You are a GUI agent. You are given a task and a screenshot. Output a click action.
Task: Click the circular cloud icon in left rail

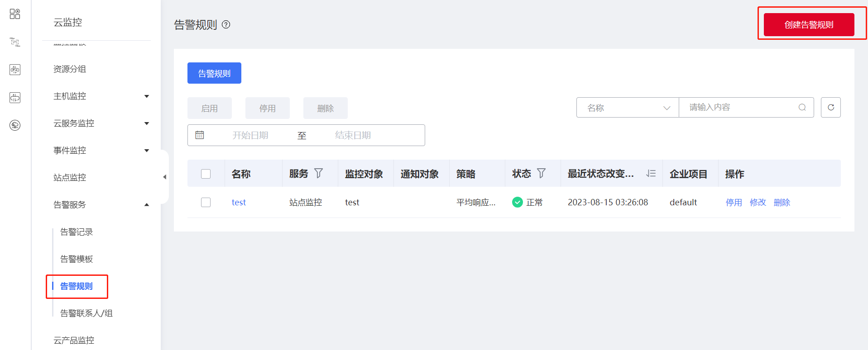click(15, 125)
